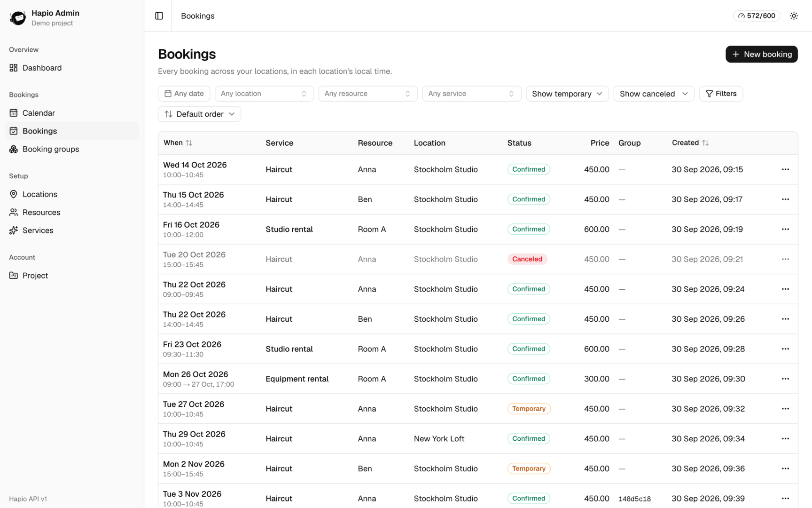Image resolution: width=812 pixels, height=508 pixels.
Task: Click the Temporary badge on Tue 27 Oct
Action: [529, 409]
